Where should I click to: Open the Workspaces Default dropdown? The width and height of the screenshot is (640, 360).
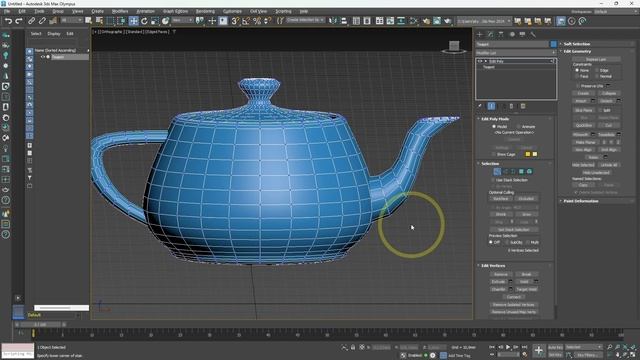pos(615,12)
